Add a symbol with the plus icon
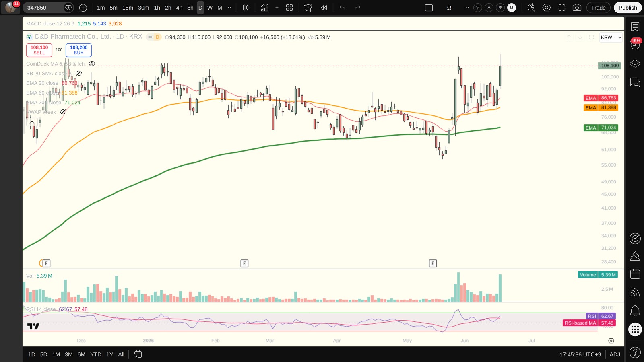Viewport: 644px width, 362px height. [83, 8]
